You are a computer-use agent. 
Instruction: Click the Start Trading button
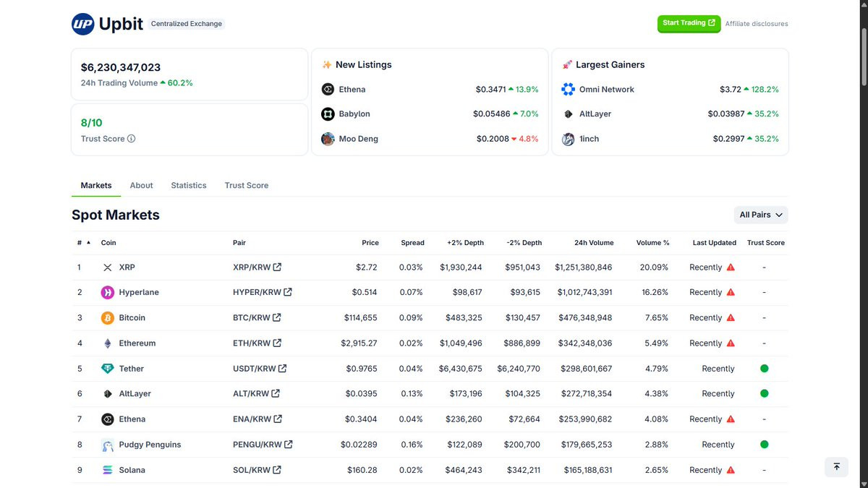(689, 23)
